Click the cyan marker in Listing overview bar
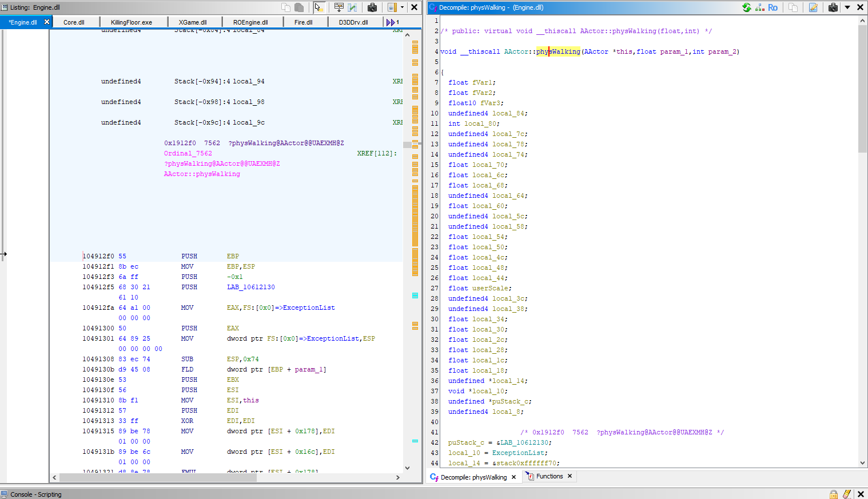Image resolution: width=868 pixels, height=499 pixels. tap(415, 296)
